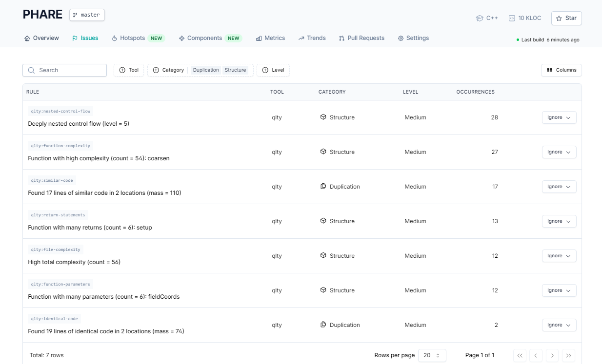This screenshot has height=364, width=602.
Task: Switch to the Metrics tab
Action: [x=270, y=38]
